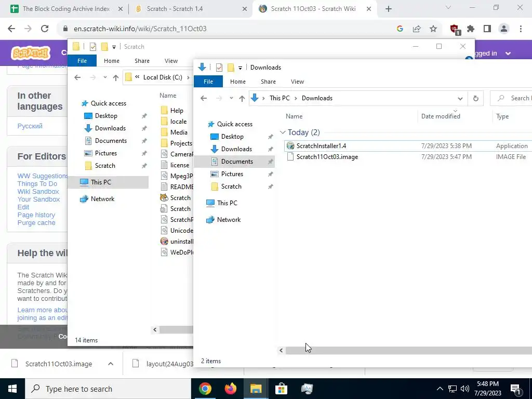Image resolution: width=532 pixels, height=399 pixels.
Task: Switch to The Block Coding Archive Index tab
Action: (x=66, y=9)
